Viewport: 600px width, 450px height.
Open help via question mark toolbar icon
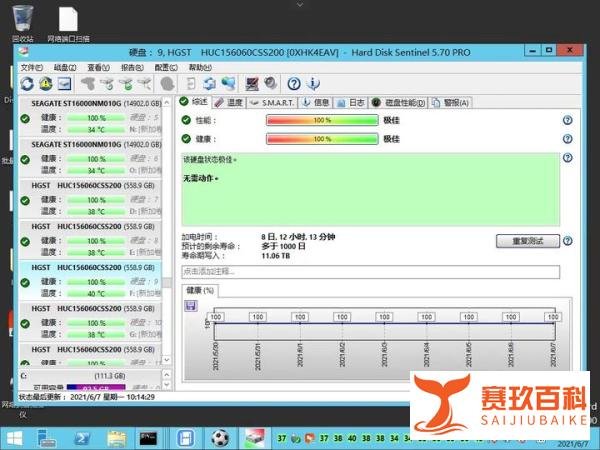294,83
